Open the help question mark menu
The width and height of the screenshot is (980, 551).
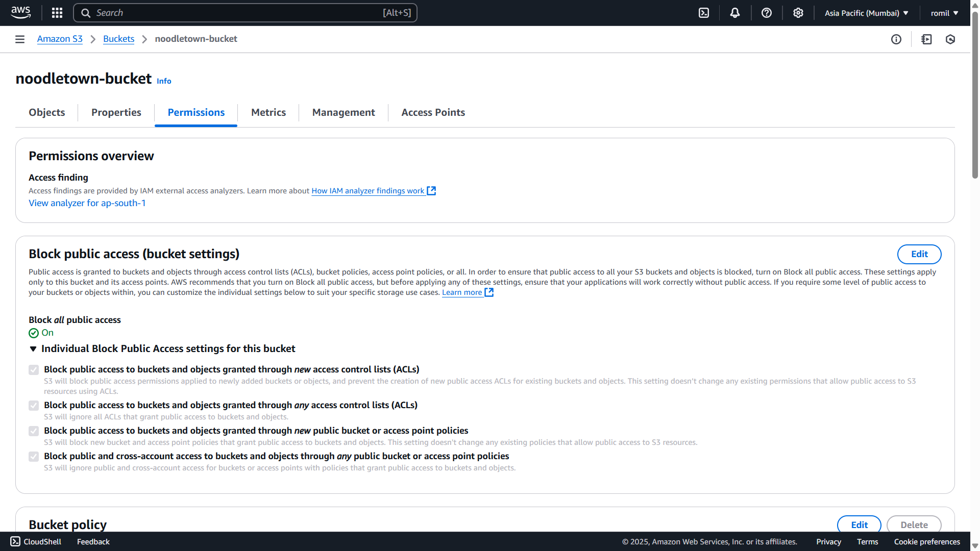(x=767, y=13)
